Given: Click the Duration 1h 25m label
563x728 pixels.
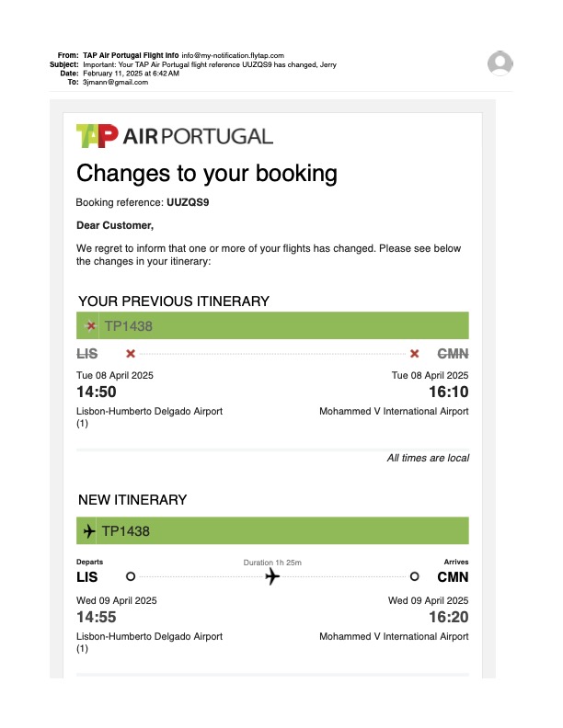Looking at the screenshot, I should tap(272, 562).
